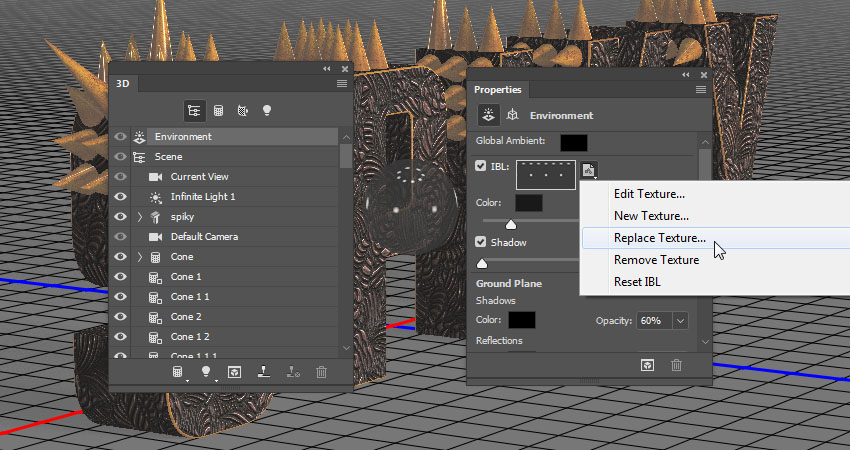Expand the spiky mesh tree item
850x450 pixels.
140,217
